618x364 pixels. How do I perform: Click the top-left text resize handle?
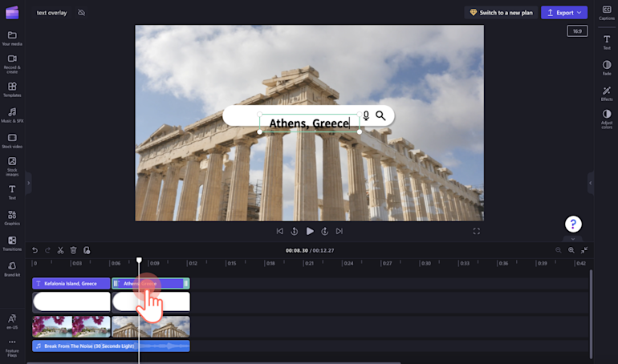[260, 115]
